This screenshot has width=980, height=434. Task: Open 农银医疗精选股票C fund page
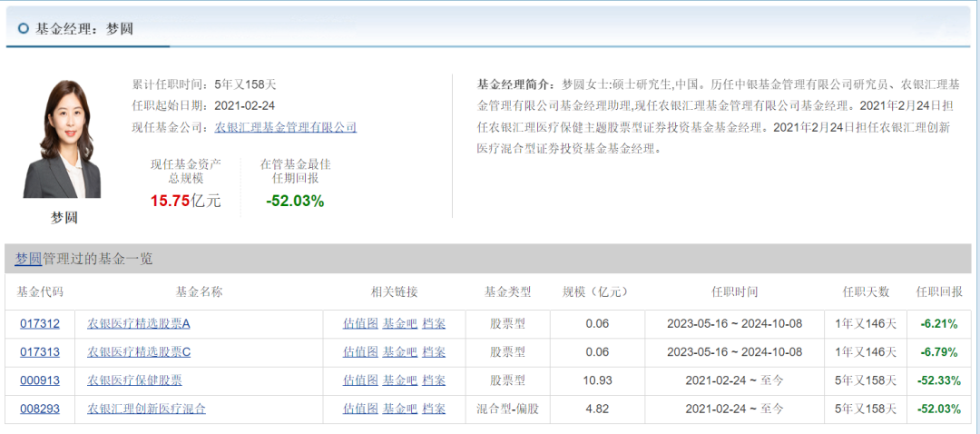pyautogui.click(x=139, y=352)
